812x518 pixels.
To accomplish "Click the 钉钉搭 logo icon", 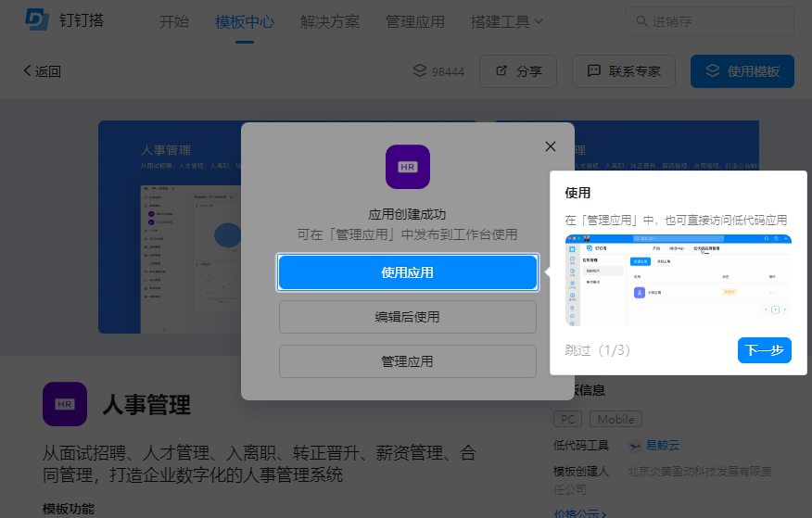I will (38, 20).
